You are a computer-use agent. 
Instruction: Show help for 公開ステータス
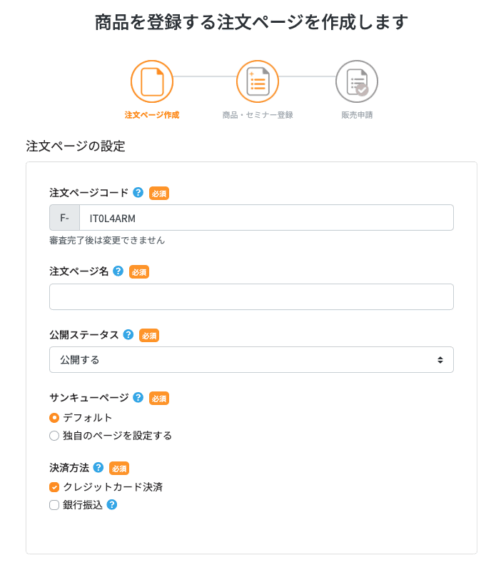[x=128, y=334]
